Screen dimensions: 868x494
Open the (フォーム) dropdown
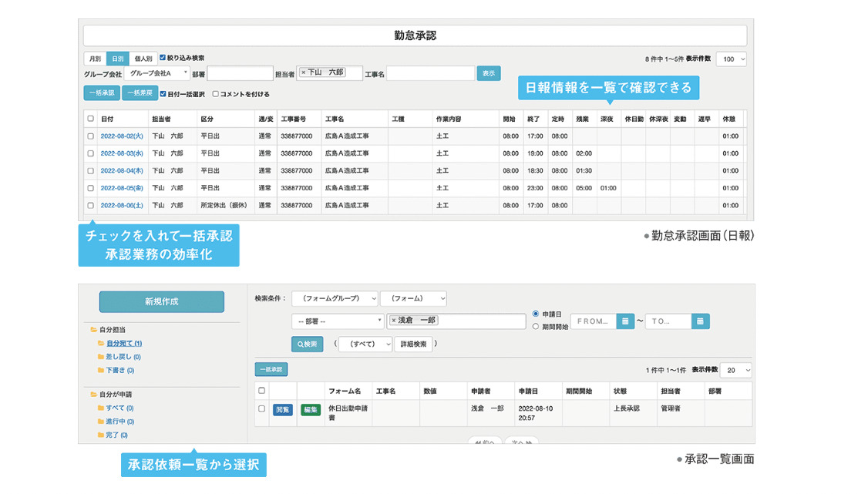(x=413, y=298)
